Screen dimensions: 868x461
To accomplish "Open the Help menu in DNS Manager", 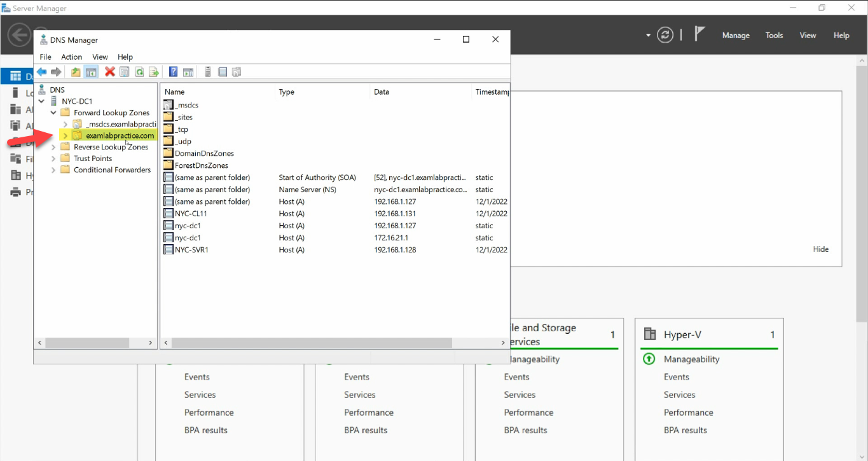I will (x=125, y=57).
